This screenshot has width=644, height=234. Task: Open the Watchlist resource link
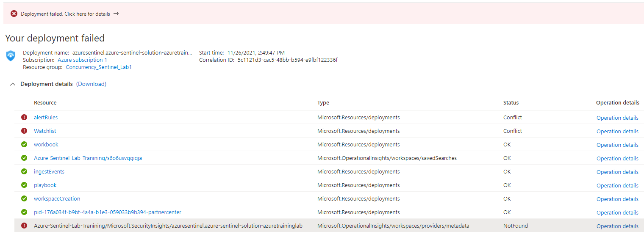coord(45,131)
